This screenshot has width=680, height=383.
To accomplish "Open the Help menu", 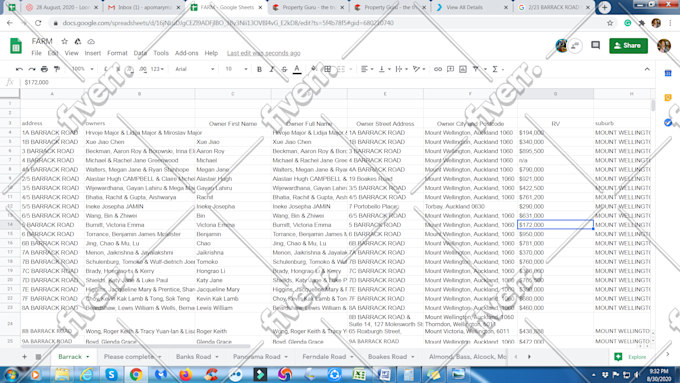I will [x=211, y=53].
